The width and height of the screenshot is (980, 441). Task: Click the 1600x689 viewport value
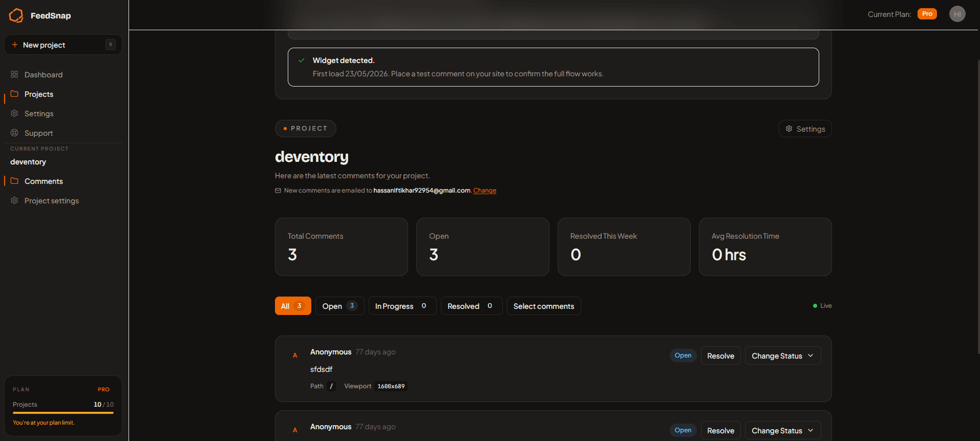click(391, 386)
